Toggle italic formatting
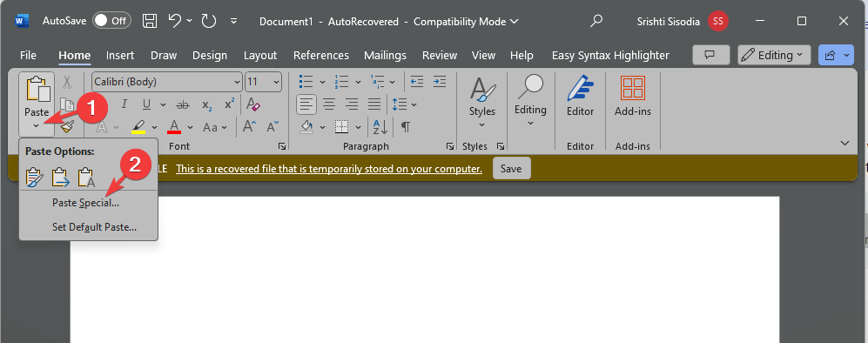 124,104
